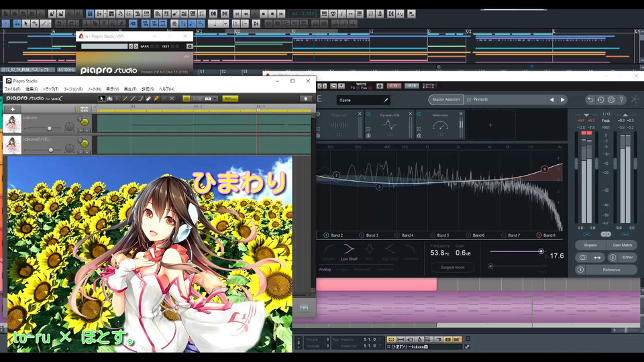Click the Ozone undo icon
644x362 pixels.
(590, 100)
